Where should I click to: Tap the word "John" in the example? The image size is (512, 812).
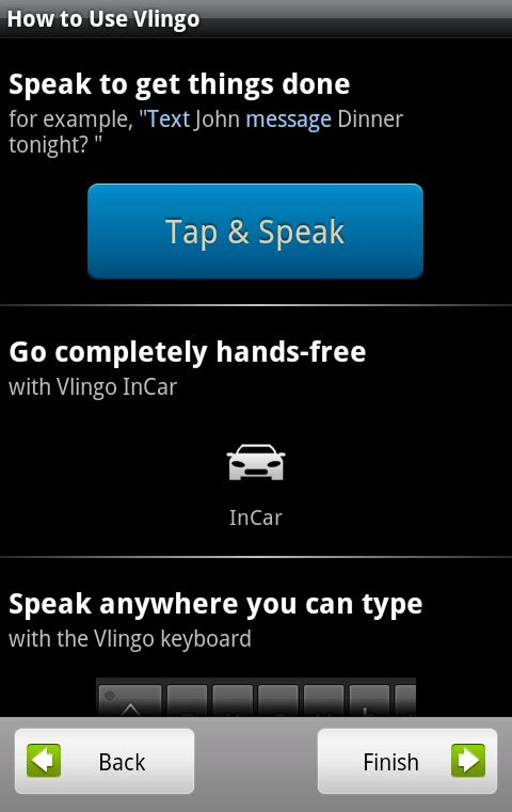coord(217,120)
